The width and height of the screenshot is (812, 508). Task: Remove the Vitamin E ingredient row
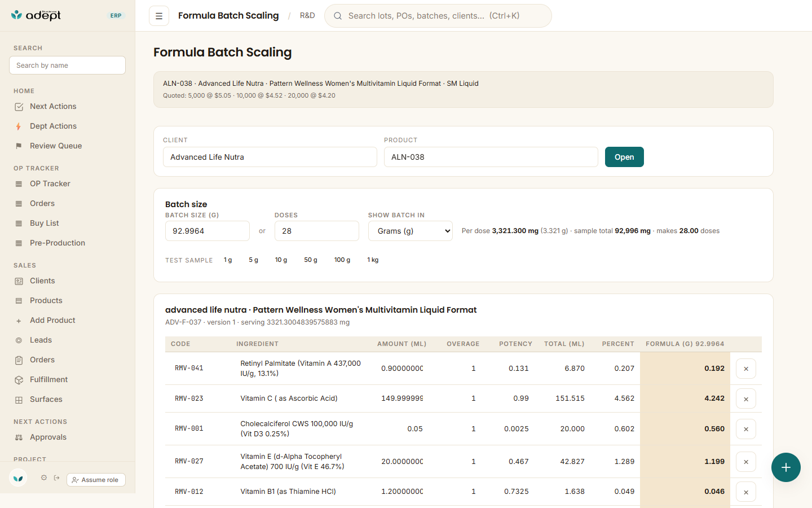746,462
